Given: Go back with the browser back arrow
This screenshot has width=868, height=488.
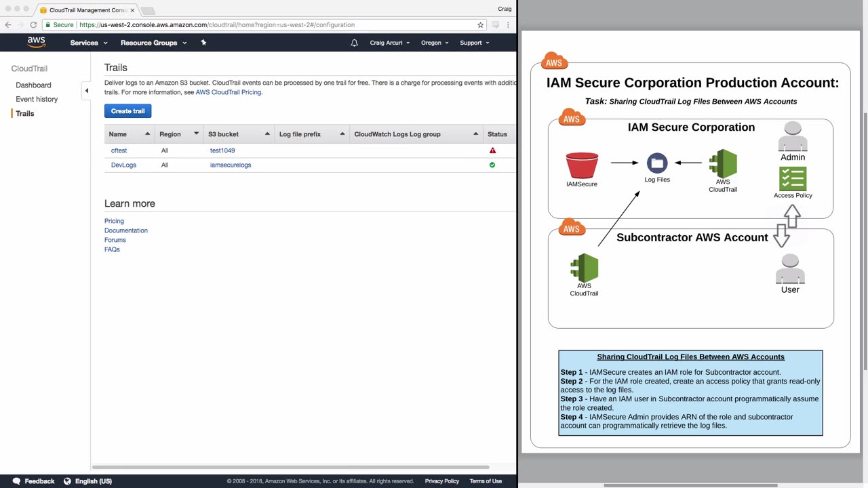Looking at the screenshot, I should (x=8, y=25).
